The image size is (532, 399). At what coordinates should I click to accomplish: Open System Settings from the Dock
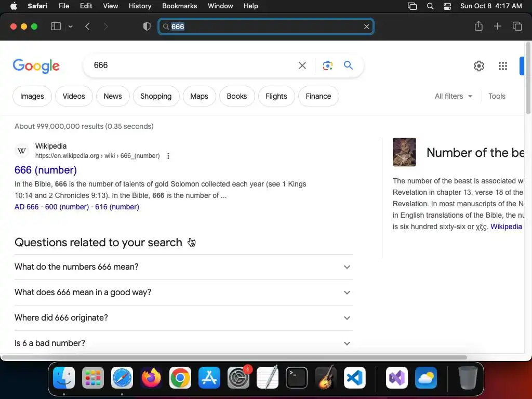click(238, 378)
